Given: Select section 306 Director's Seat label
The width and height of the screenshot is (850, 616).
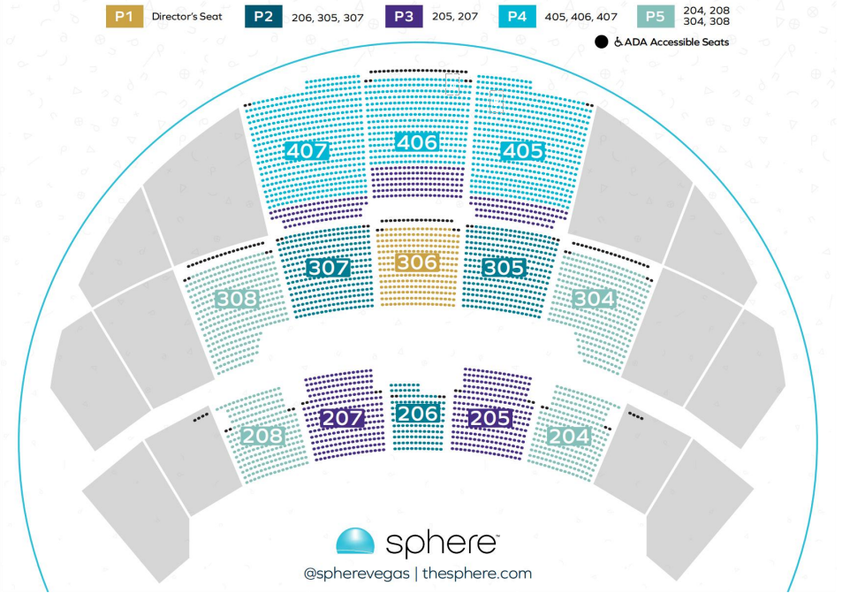Looking at the screenshot, I should click(x=416, y=263).
